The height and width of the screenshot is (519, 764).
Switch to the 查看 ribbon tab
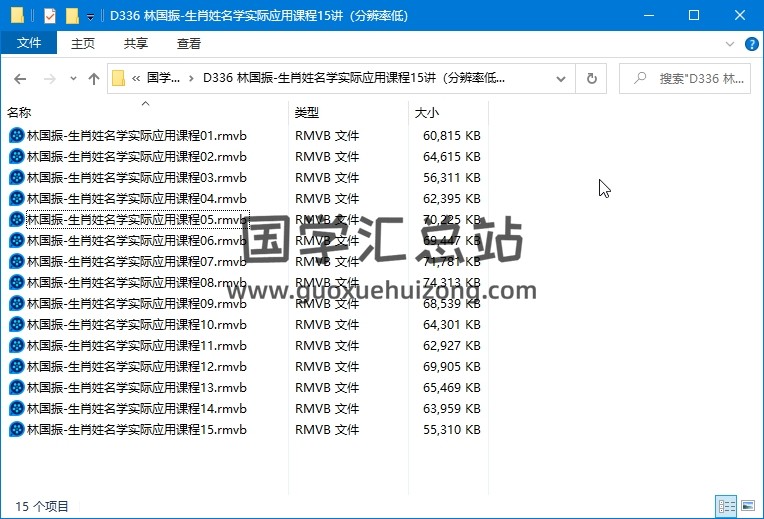[x=188, y=43]
